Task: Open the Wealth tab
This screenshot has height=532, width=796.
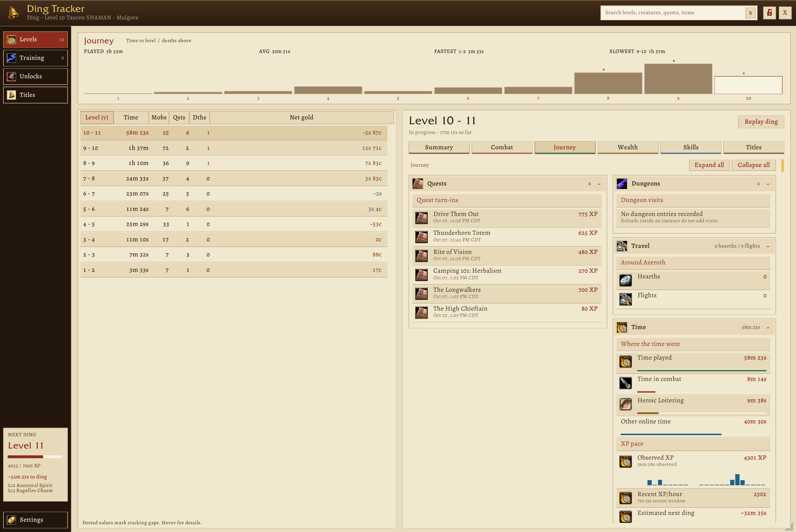Action: pos(628,147)
